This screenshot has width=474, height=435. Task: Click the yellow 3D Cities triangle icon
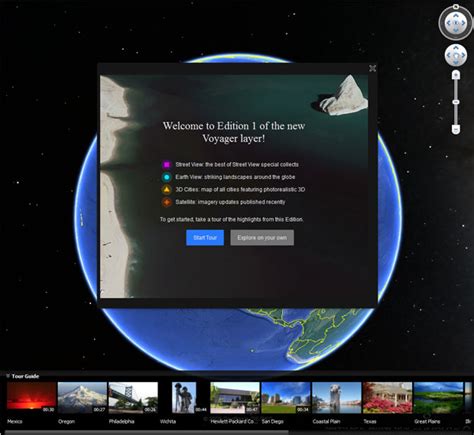coord(167,190)
